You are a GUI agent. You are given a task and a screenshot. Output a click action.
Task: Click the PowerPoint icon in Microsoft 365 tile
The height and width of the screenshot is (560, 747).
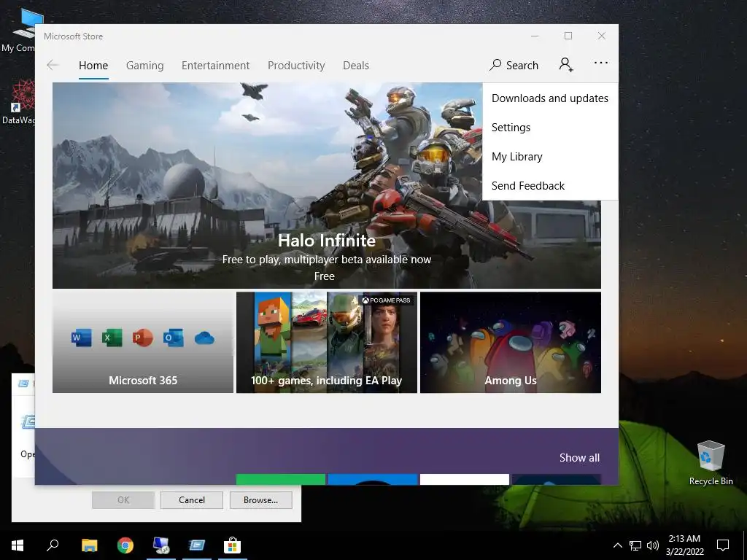(142, 338)
